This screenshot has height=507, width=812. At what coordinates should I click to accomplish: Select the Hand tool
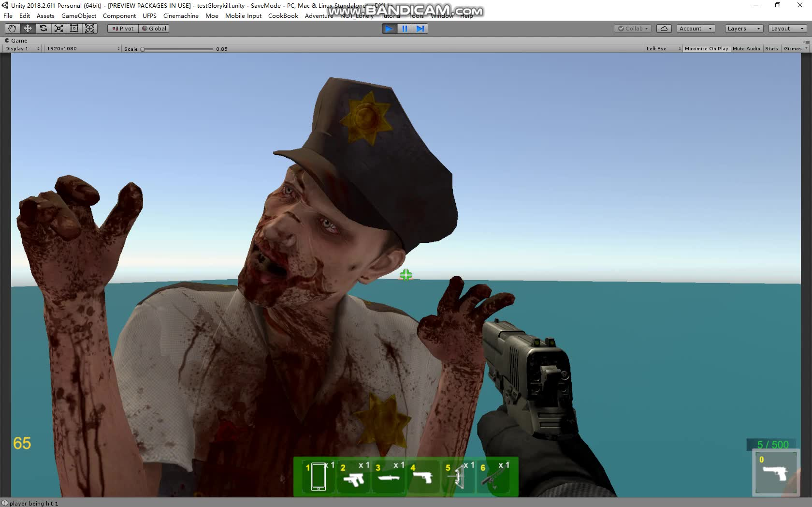point(12,29)
